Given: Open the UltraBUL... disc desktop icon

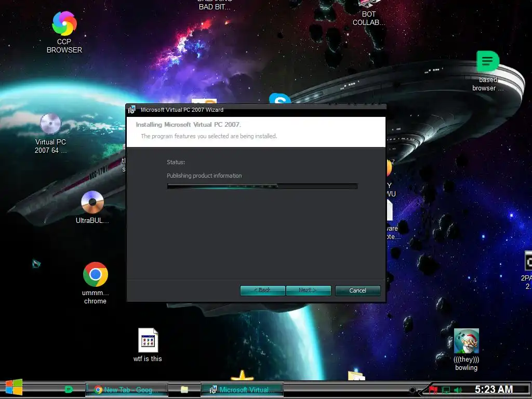Looking at the screenshot, I should tap(92, 207).
